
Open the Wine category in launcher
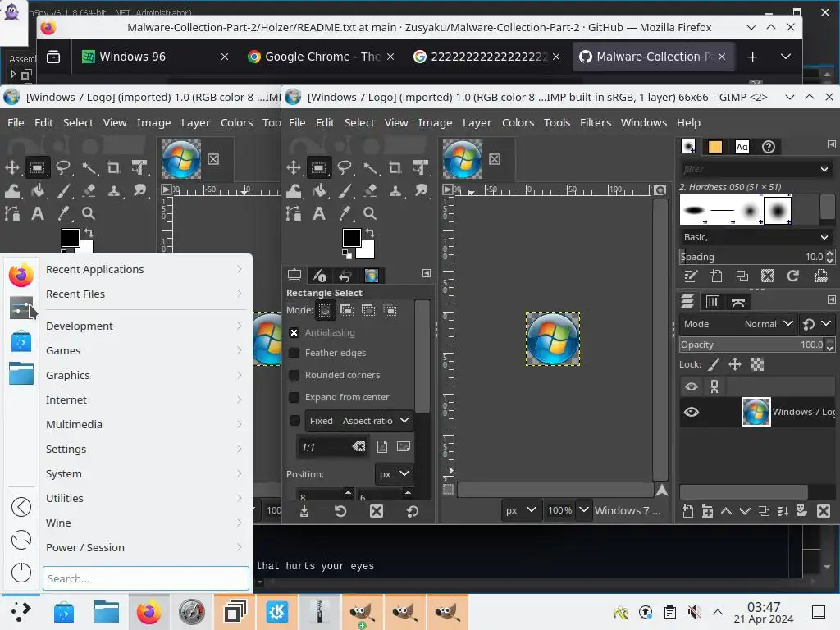point(144,523)
